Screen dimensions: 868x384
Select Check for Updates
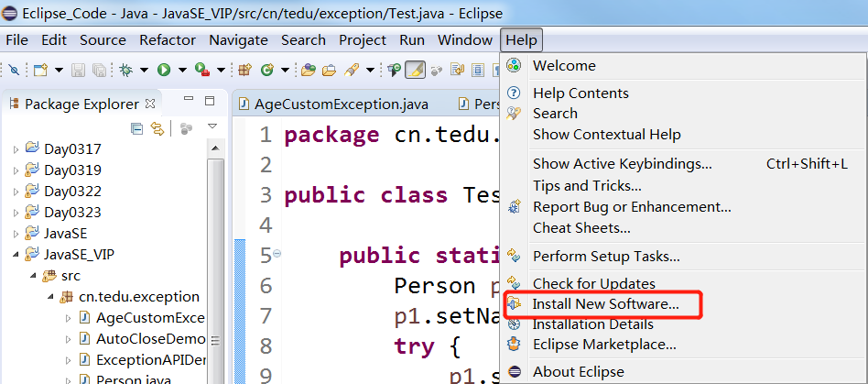coord(684,284)
